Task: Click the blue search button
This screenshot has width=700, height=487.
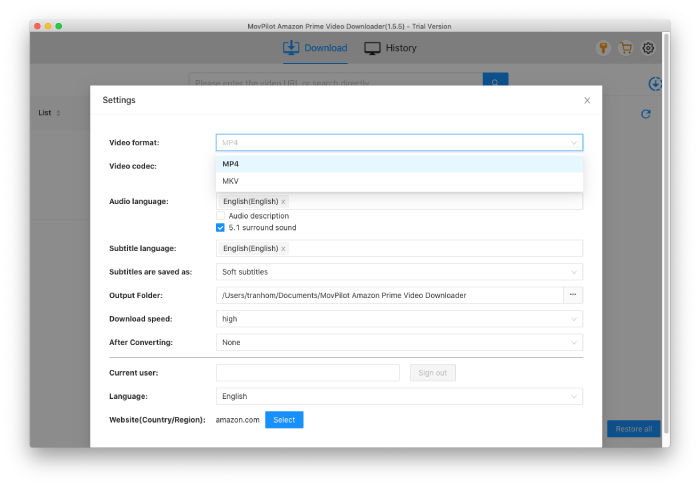Action: coord(495,79)
